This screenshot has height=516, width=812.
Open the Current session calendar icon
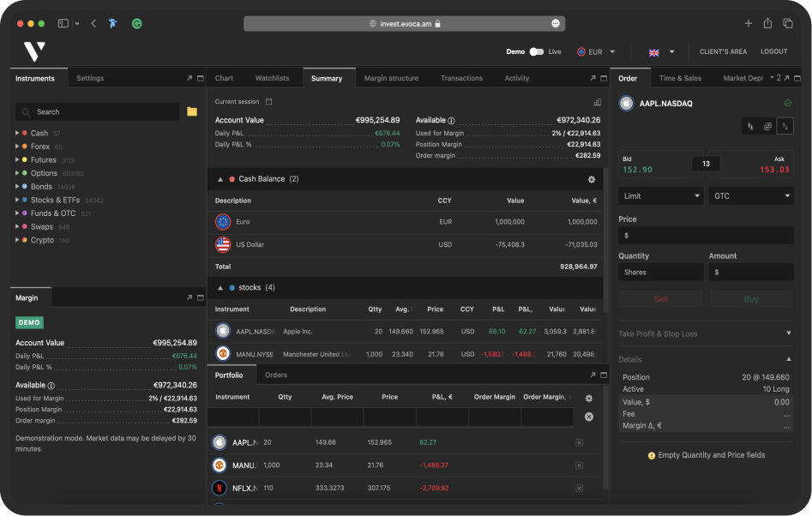pos(268,102)
